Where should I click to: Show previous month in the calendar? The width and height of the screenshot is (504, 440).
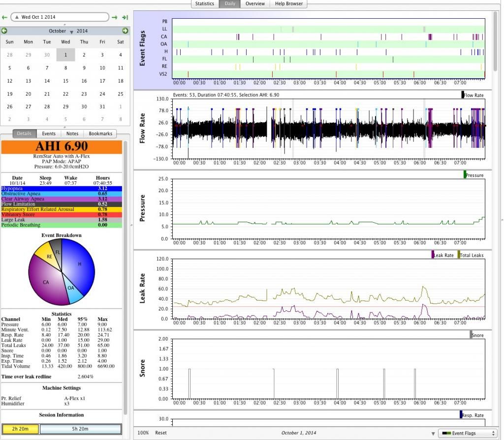coord(4,31)
